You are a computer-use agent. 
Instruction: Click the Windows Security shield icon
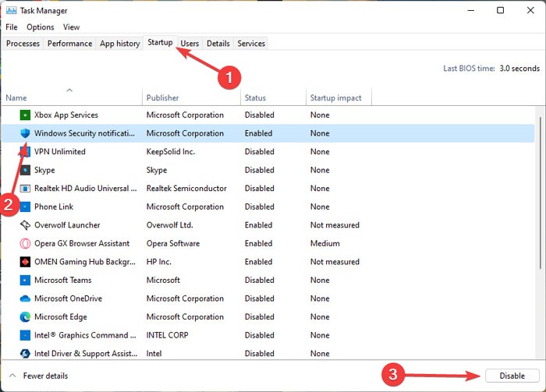tap(25, 133)
